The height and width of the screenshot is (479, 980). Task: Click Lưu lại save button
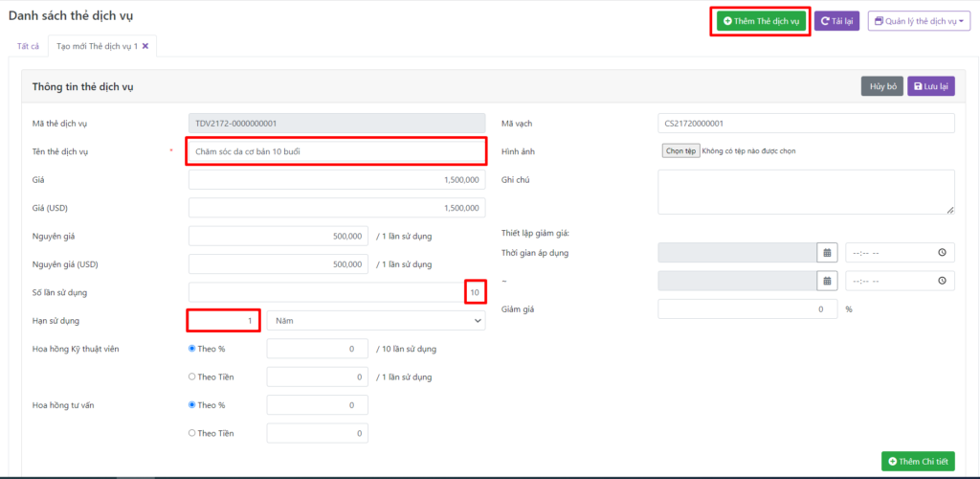point(930,86)
